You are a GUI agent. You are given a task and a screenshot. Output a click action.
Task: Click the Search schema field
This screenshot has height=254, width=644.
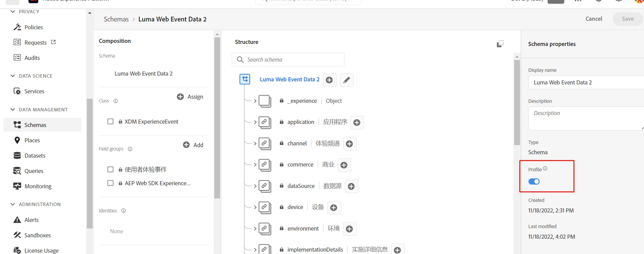click(x=288, y=60)
